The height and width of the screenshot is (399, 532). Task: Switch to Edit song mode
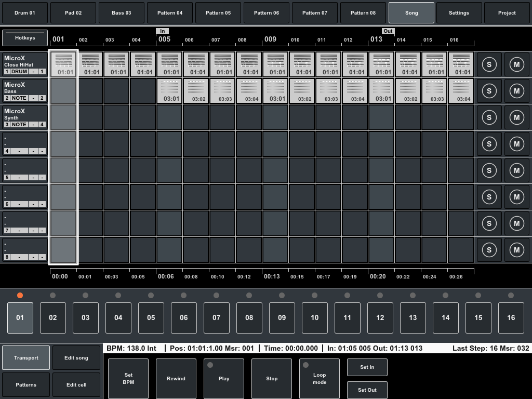(x=76, y=357)
